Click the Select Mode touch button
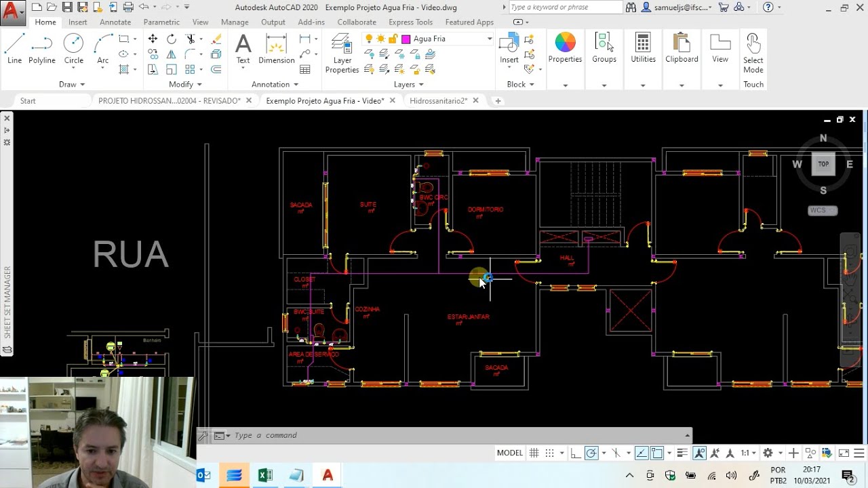 click(x=753, y=53)
